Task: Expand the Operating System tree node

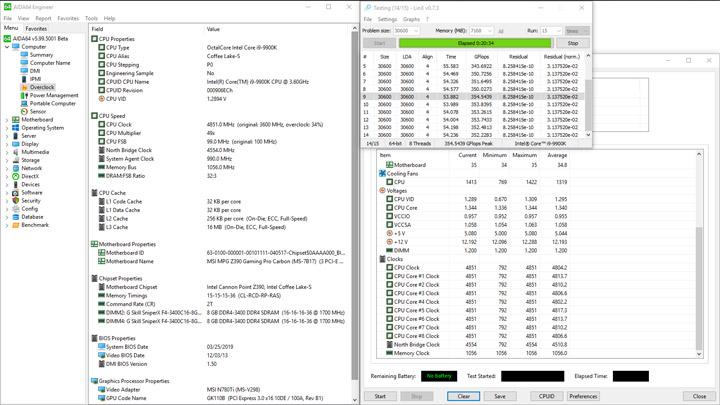Action: pos(7,128)
